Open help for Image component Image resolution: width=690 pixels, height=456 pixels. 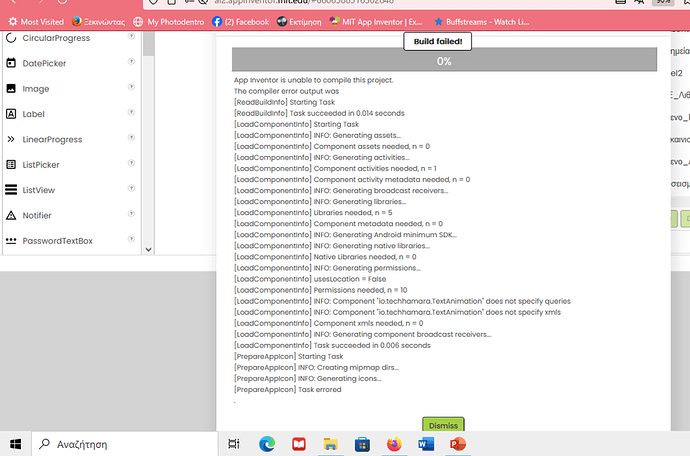(x=131, y=87)
